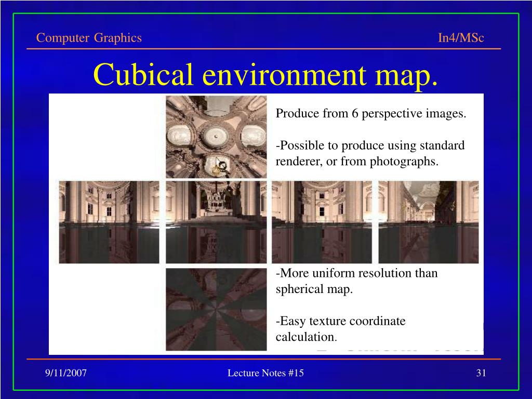Click the rightmost corridor cube face image
Viewport: 532px width, 399px height.
click(x=429, y=222)
